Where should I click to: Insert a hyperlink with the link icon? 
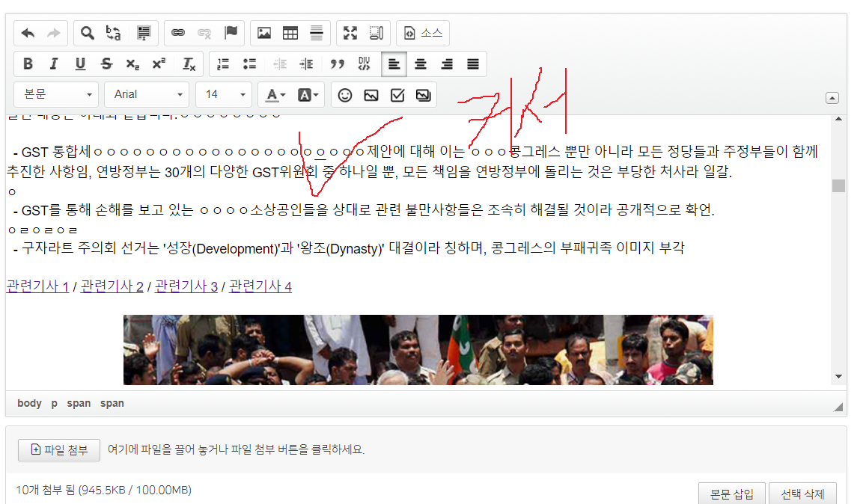tap(178, 33)
